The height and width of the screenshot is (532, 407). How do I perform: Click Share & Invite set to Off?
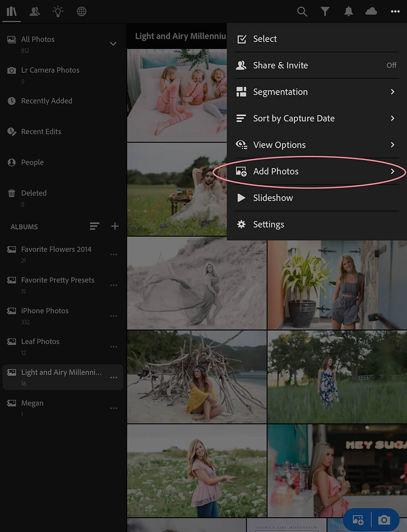pos(316,65)
